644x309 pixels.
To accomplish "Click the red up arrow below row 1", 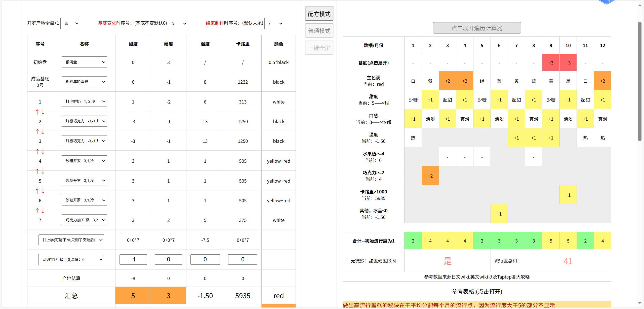I will pos(37,112).
